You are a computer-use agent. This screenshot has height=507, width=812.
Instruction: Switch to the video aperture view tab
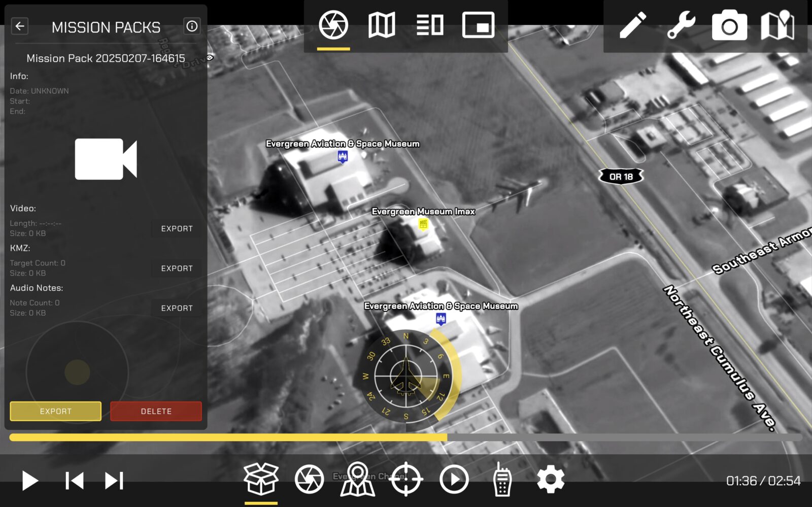click(333, 25)
